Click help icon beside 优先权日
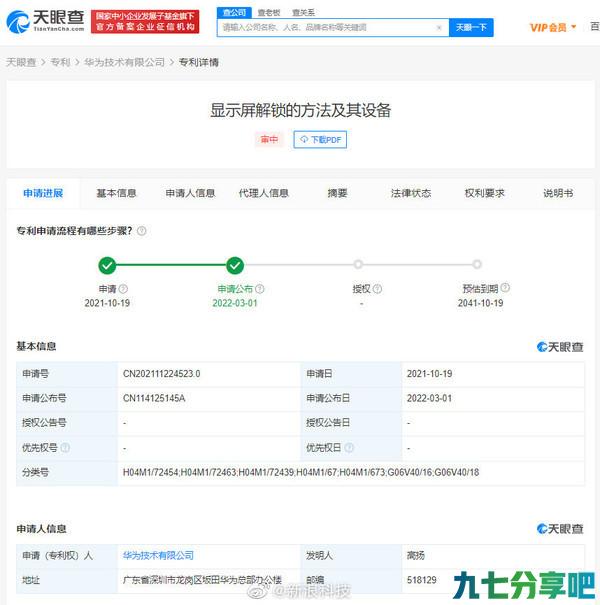 pos(349,448)
